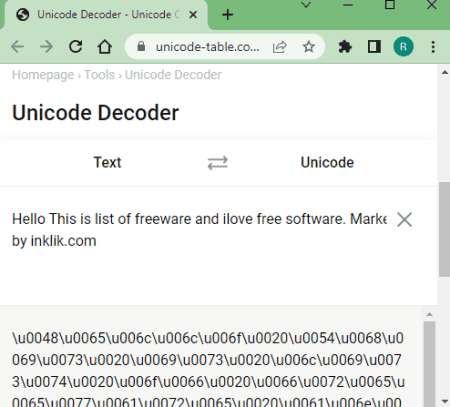The width and height of the screenshot is (450, 407).
Task: Share this page via share icon
Action: 279,47
